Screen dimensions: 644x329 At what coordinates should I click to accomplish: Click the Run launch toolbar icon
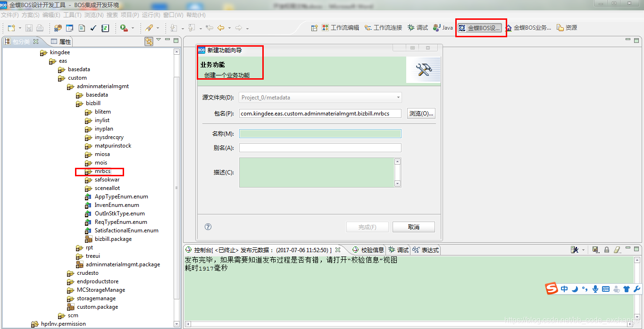coord(124,28)
